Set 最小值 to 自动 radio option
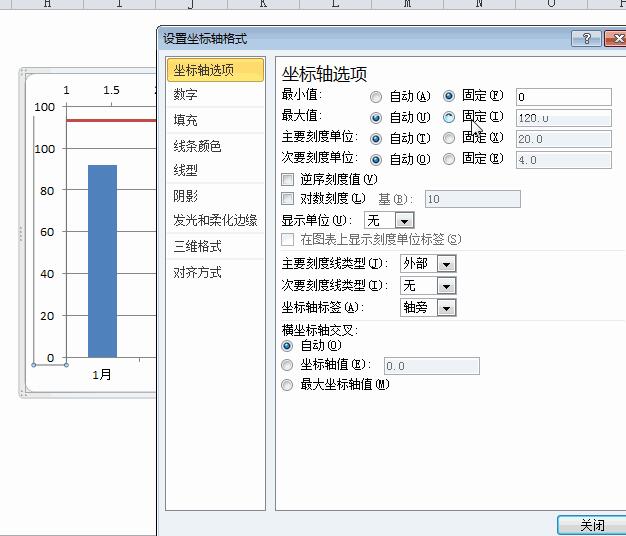626x536 pixels. [x=376, y=97]
